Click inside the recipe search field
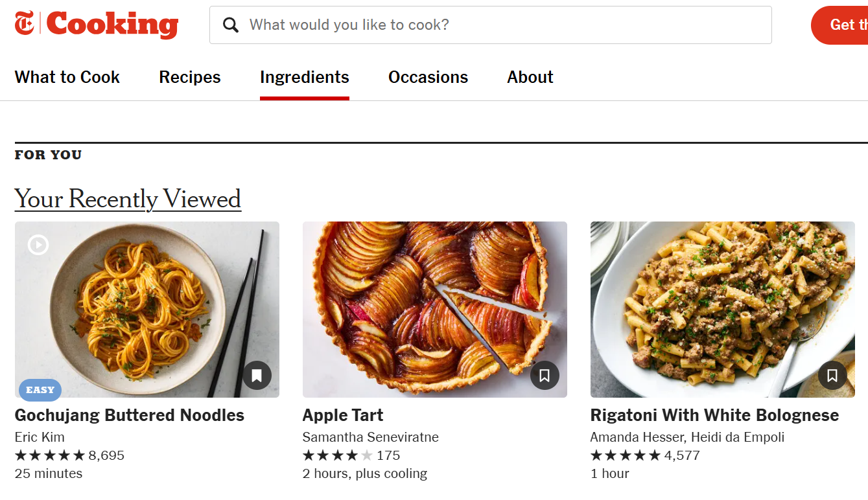The image size is (868, 500). (x=454, y=25)
